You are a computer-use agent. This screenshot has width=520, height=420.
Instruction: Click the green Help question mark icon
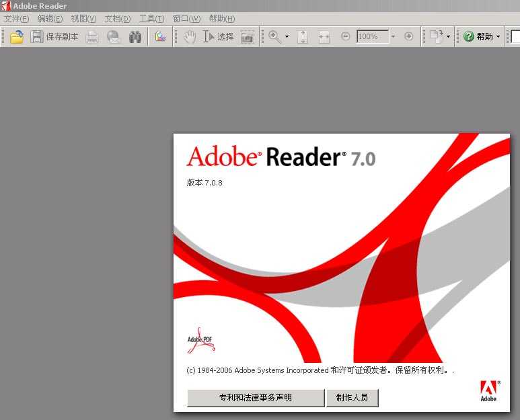468,36
